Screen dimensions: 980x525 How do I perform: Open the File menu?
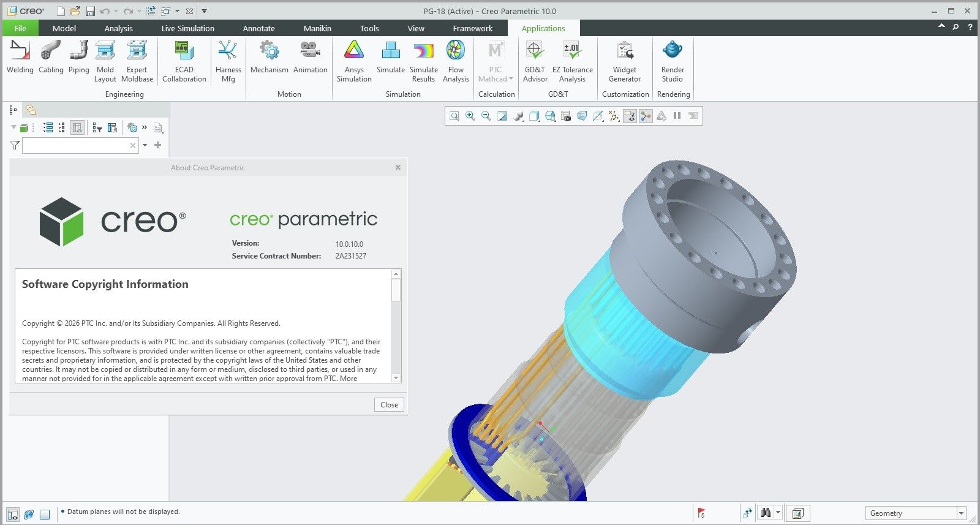tap(20, 28)
